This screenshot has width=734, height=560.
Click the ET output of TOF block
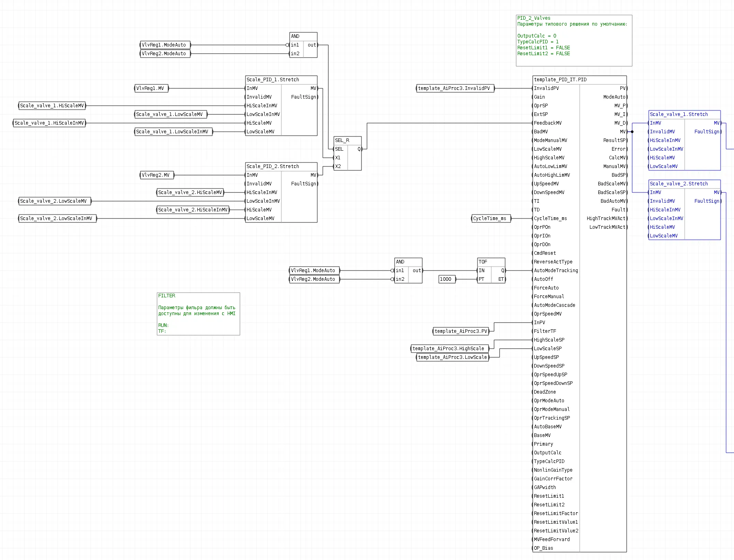click(501, 279)
